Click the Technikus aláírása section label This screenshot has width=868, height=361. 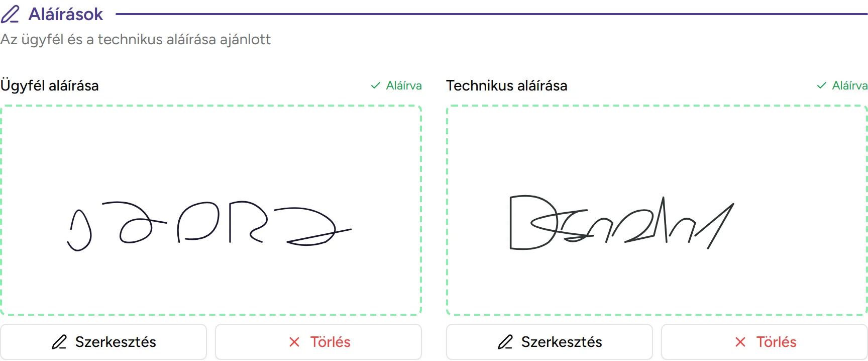(507, 85)
